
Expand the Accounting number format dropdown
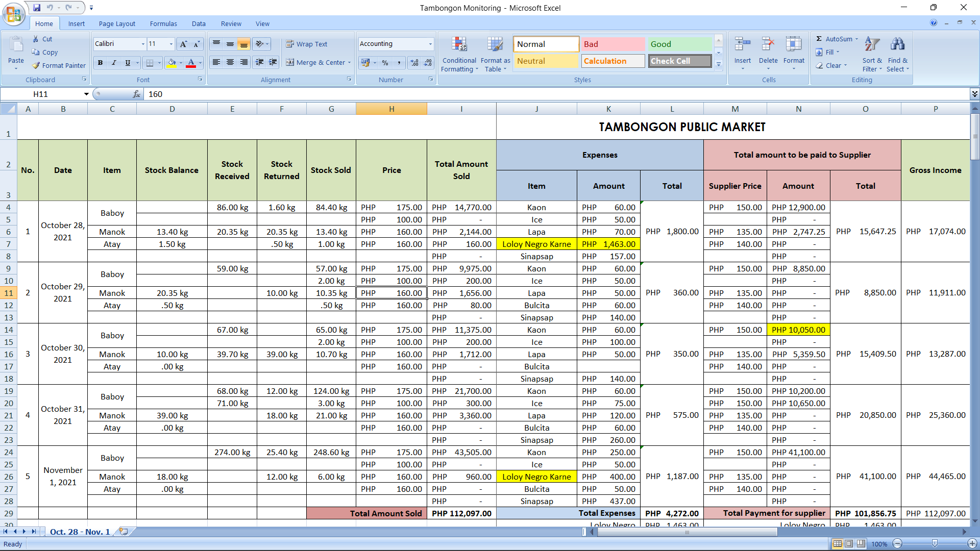pos(430,44)
